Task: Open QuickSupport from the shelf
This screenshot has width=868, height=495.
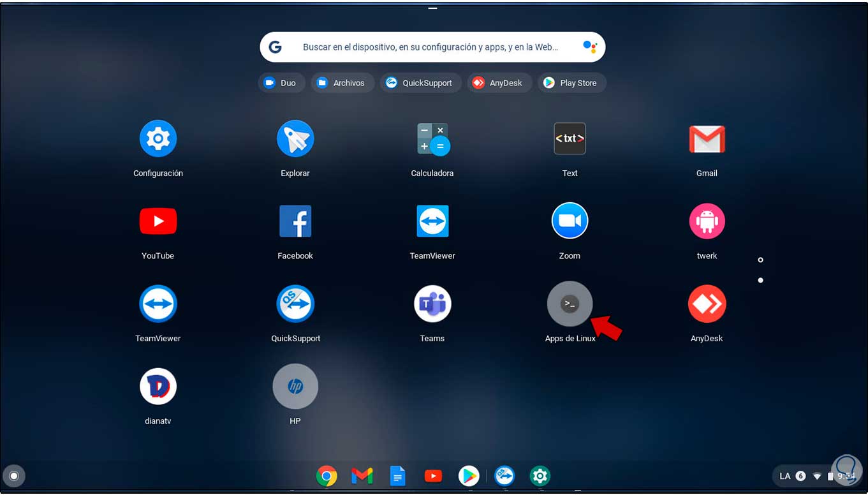Action: pyautogui.click(x=504, y=476)
